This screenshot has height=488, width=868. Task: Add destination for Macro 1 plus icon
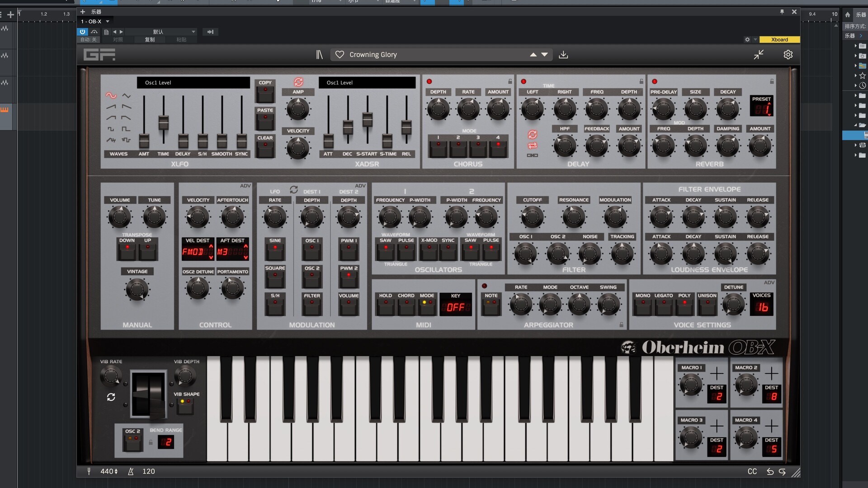tap(717, 374)
